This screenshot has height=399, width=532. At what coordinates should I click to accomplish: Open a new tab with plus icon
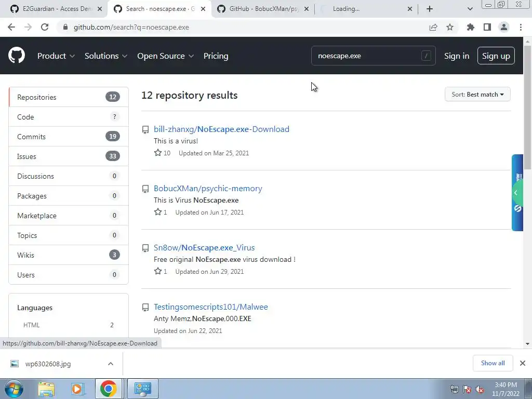[x=430, y=9]
